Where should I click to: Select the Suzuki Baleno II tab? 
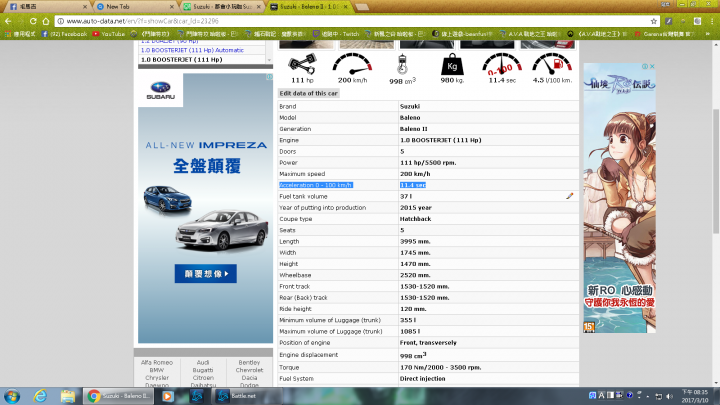click(x=309, y=6)
